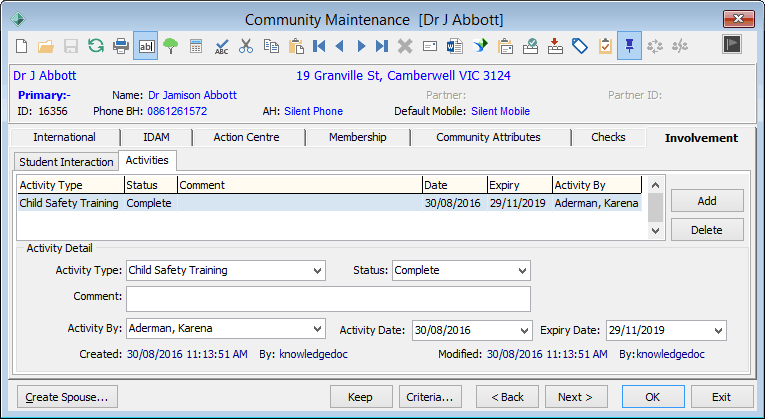765x419 pixels.
Task: Open the IDAM tab
Action: [157, 137]
